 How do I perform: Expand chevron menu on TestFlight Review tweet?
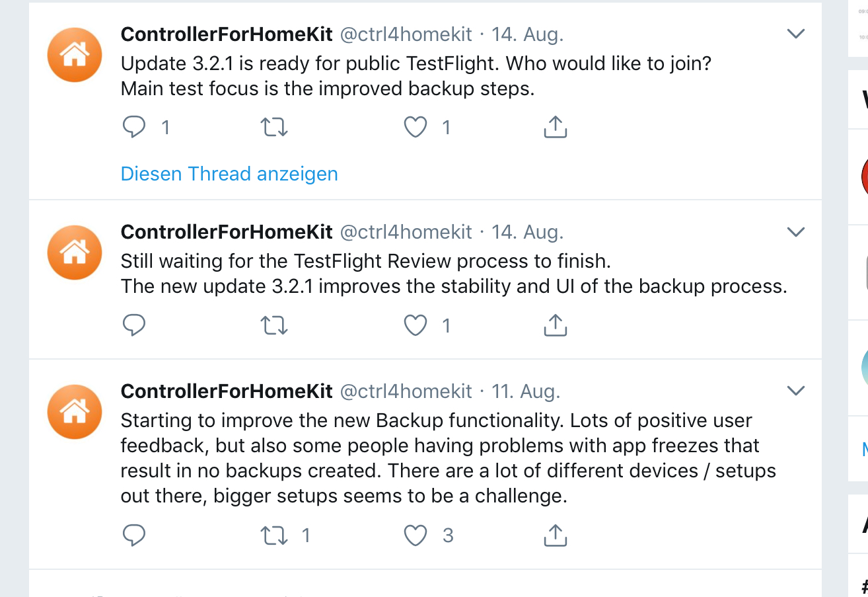coord(796,232)
